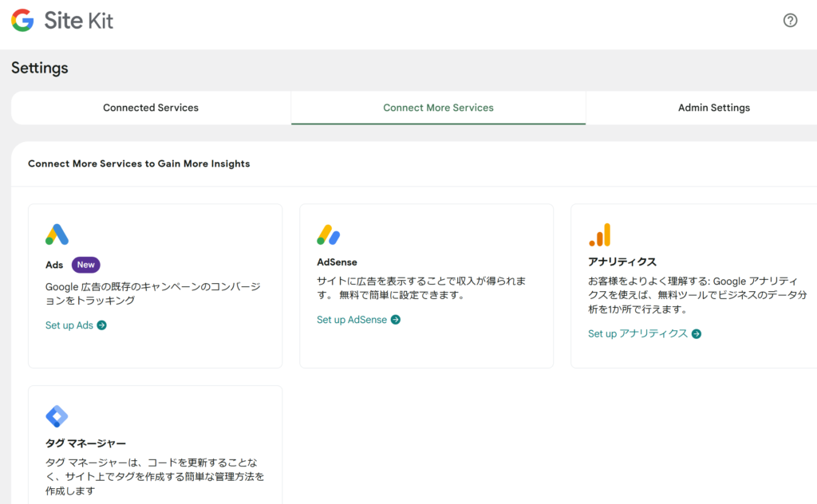Image resolution: width=817 pixels, height=504 pixels.
Task: Click the Analytics bar chart icon
Action: pos(600,234)
